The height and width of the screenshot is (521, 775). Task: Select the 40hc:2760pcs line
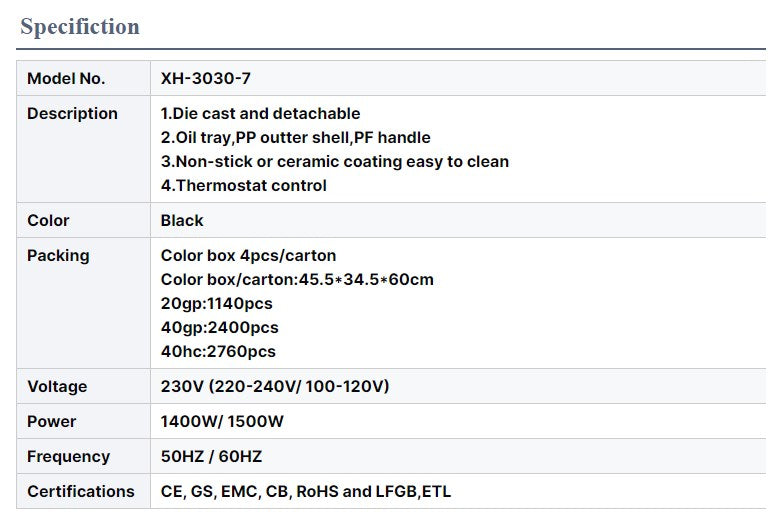click(218, 352)
